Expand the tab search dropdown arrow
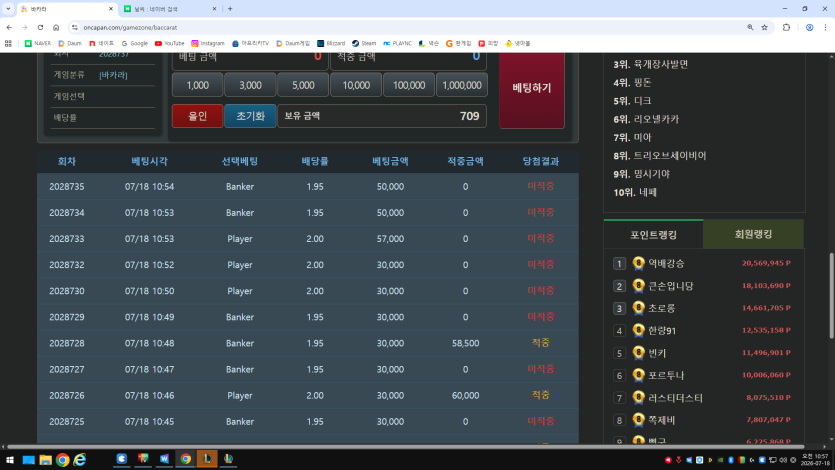835x470 pixels. [8, 9]
